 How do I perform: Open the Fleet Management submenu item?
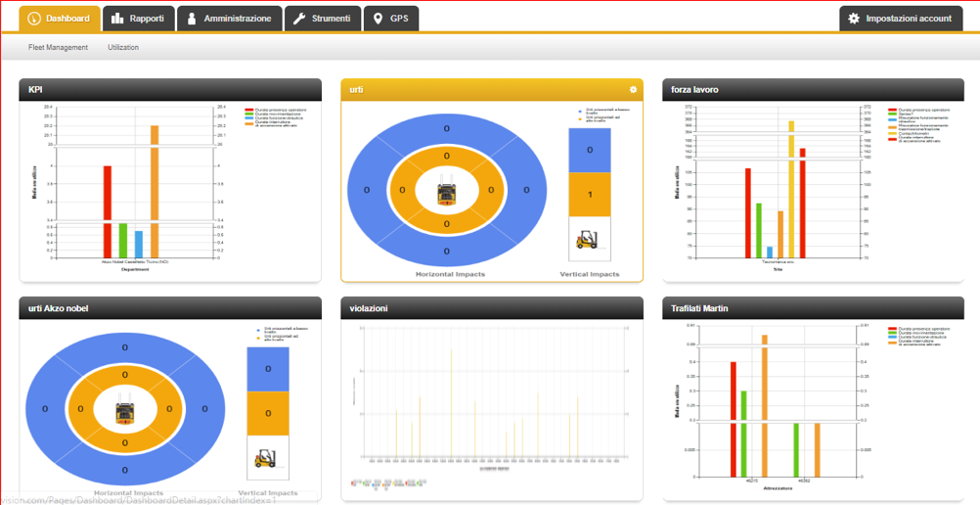[x=58, y=47]
